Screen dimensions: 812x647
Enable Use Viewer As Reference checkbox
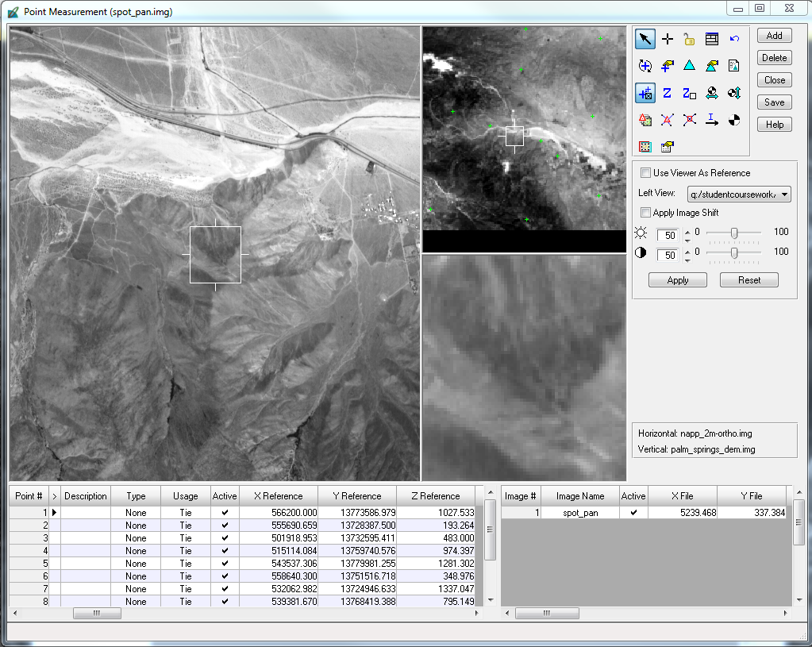(x=646, y=172)
